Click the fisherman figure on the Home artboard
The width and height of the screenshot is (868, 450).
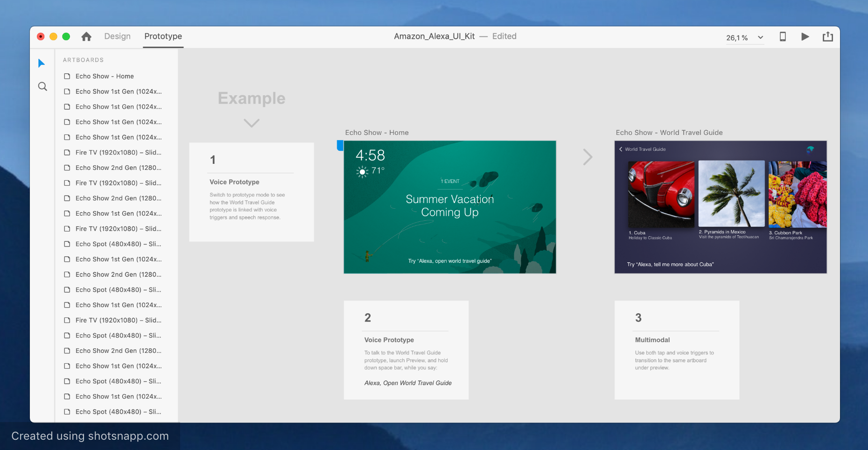coord(368,256)
